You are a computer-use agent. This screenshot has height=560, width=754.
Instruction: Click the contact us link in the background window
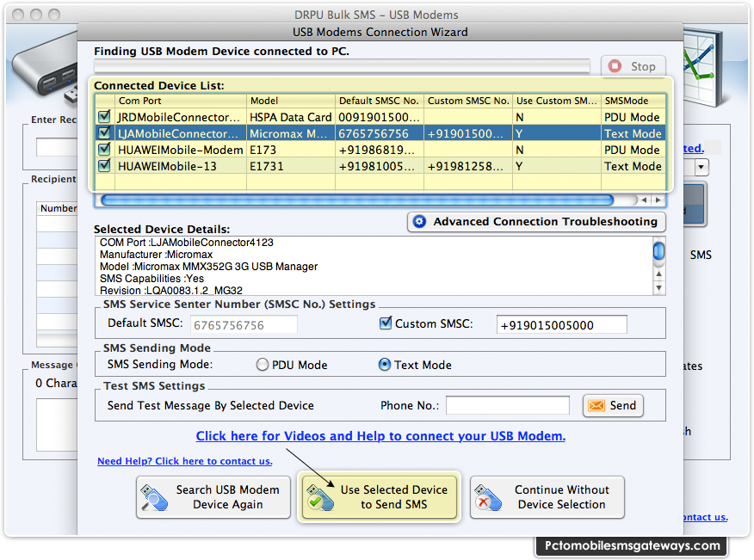click(706, 517)
